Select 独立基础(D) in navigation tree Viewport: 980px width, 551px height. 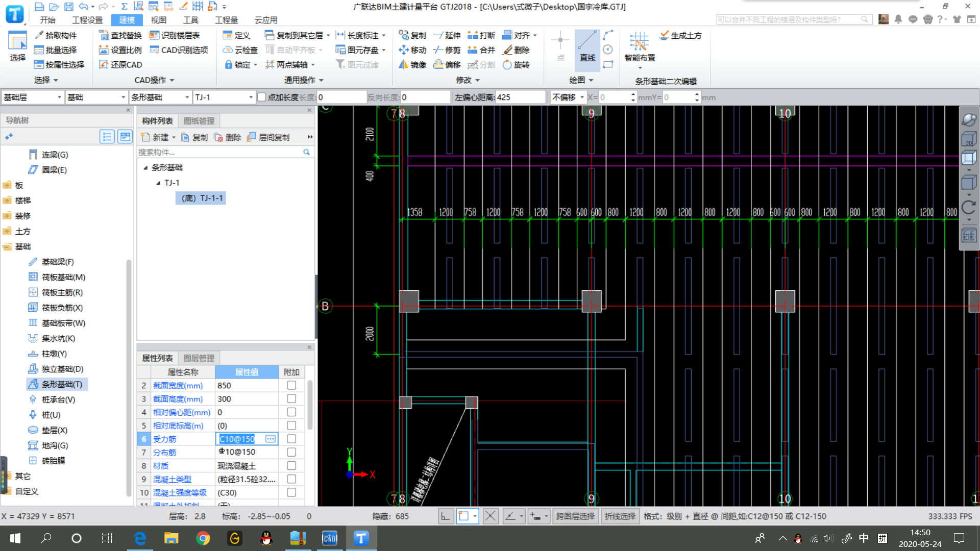point(57,369)
